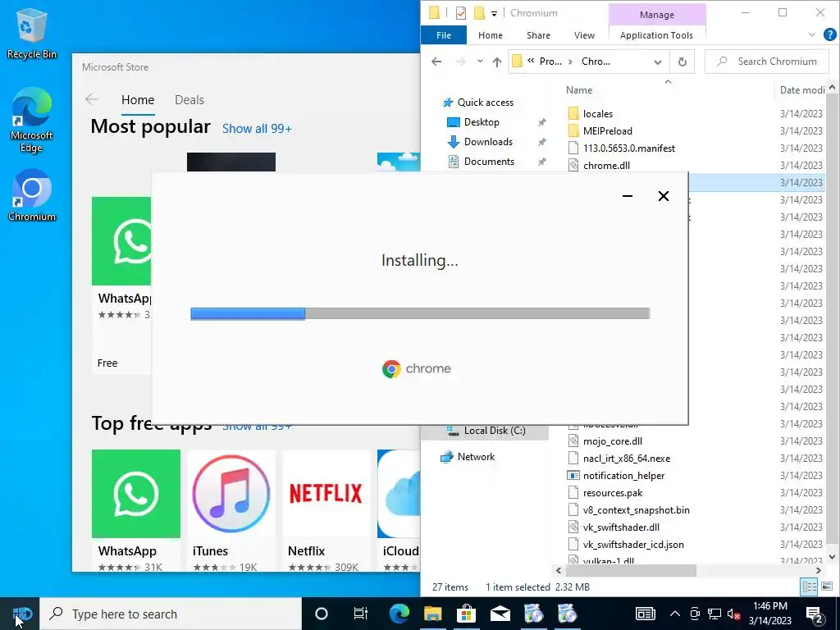Select nacl_irt_x86_64.nexe file

[x=626, y=459]
